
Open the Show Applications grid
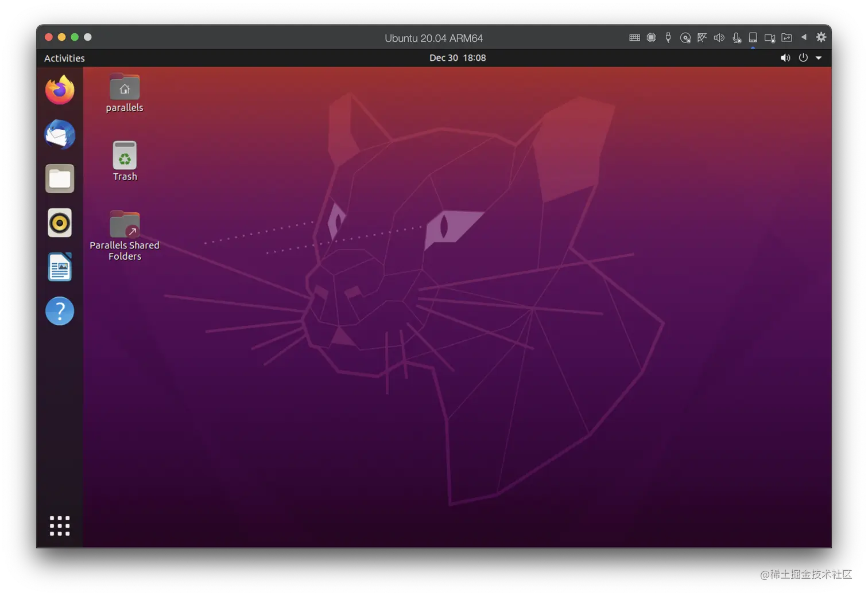click(x=59, y=525)
